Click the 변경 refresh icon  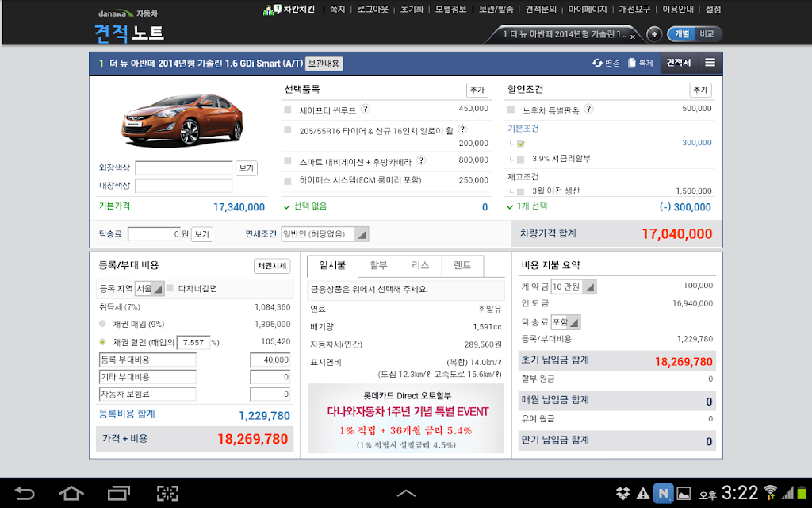click(598, 63)
